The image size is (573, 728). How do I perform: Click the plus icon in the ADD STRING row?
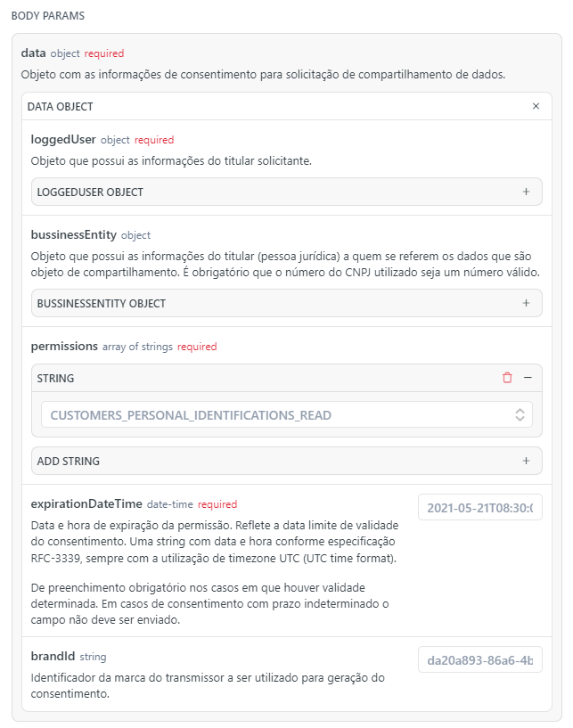click(526, 461)
